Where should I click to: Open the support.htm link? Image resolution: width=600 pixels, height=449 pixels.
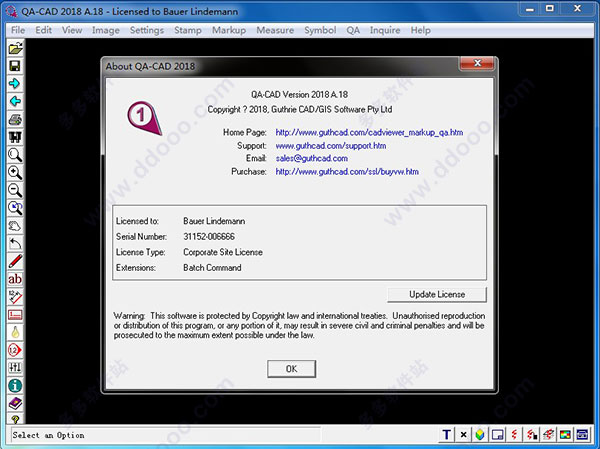coord(331,146)
